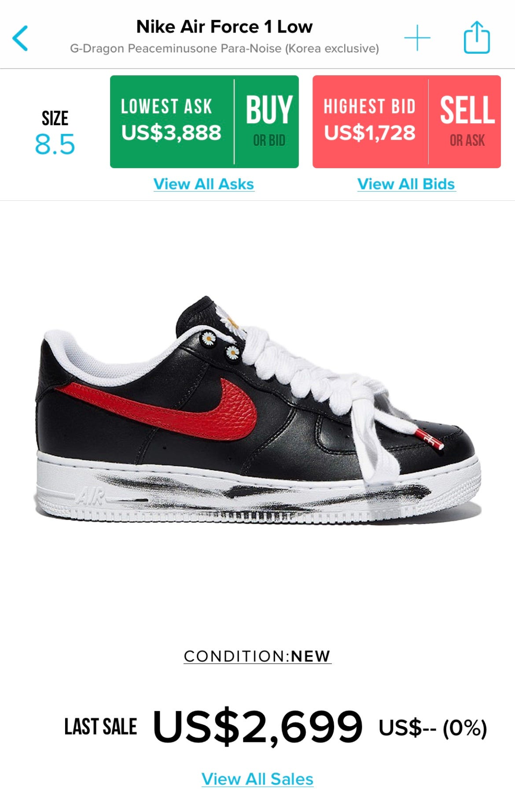This screenshot has height=812, width=515.
Task: Select the Lowest Ask US$3,888 panel
Action: (x=172, y=122)
